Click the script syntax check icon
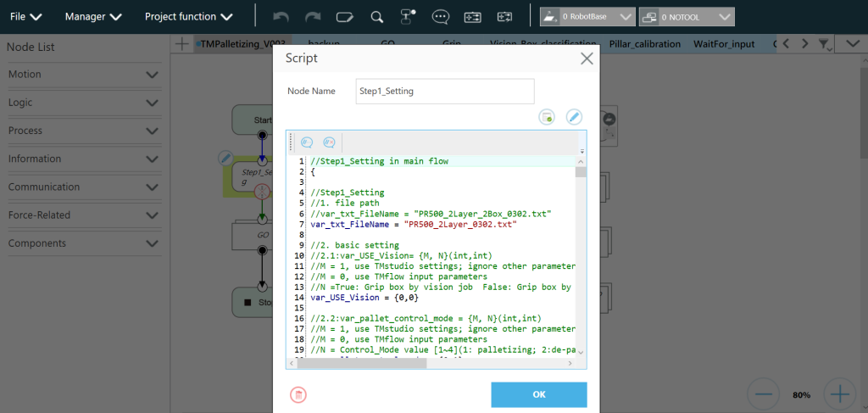Viewport: 868px width, 413px height. click(547, 117)
